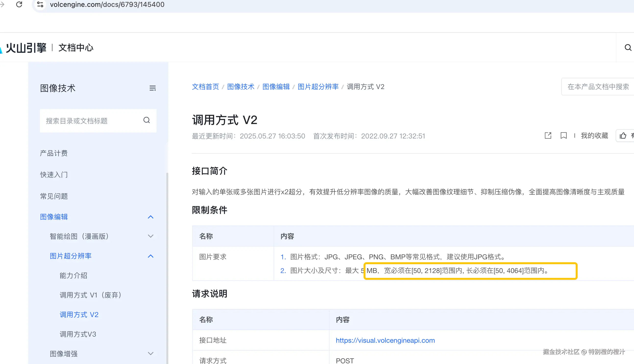Expand the 图像增强 section chevron
The height and width of the screenshot is (364, 634).
(x=150, y=353)
